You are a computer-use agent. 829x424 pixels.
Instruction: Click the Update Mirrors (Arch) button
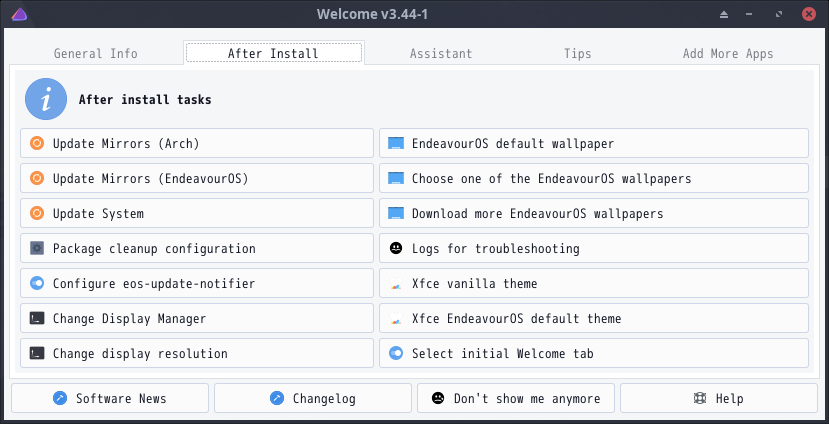[x=197, y=143]
